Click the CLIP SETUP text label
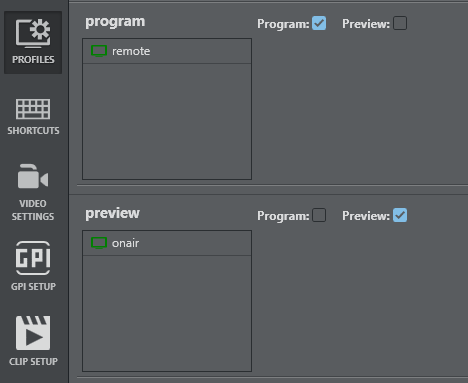468x383 pixels. click(x=33, y=362)
